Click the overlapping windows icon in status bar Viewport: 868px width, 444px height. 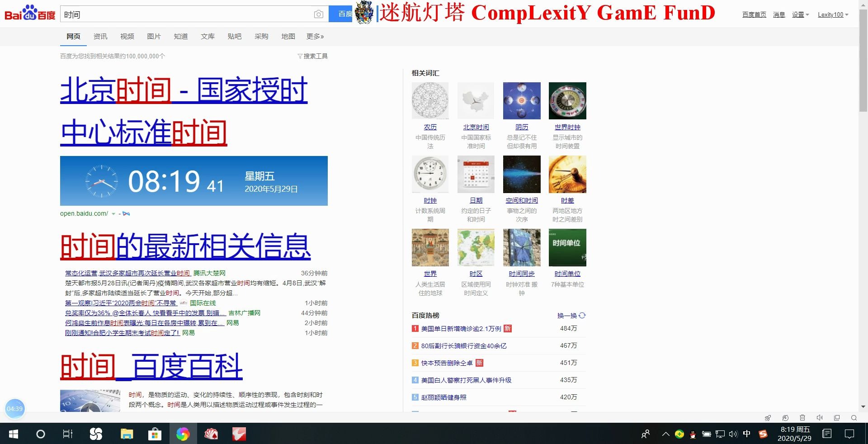pos(837,418)
